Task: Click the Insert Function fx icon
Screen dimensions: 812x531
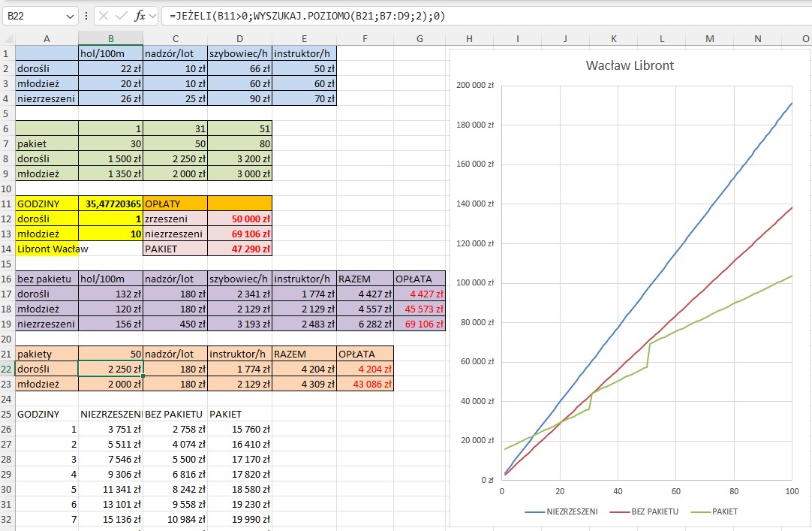Action: tap(140, 16)
